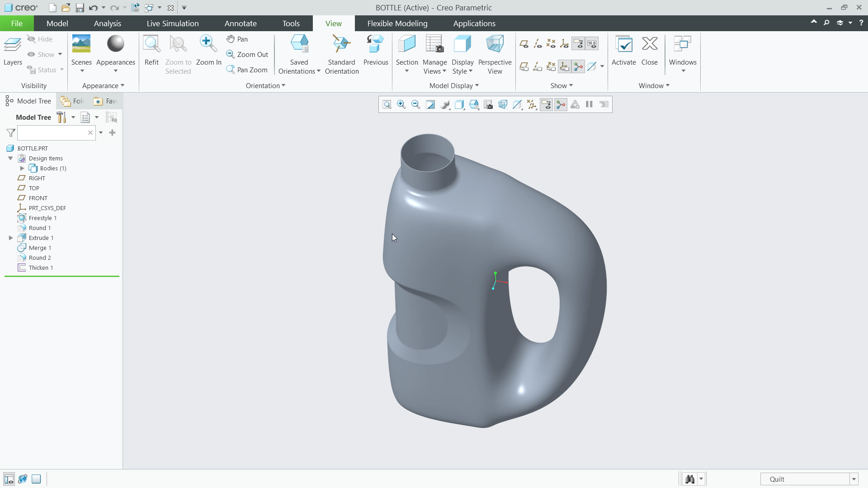Click the Pan Zoom button
868x488 pixels.
click(247, 70)
